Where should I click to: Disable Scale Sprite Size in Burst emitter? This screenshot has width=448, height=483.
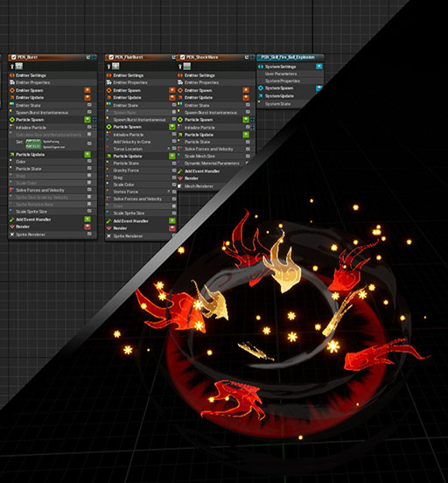[x=89, y=211]
